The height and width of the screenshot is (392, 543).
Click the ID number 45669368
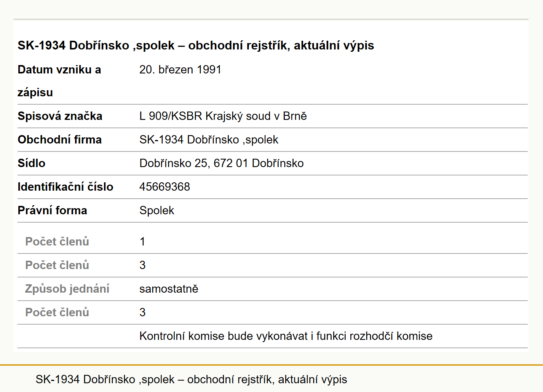tap(164, 187)
